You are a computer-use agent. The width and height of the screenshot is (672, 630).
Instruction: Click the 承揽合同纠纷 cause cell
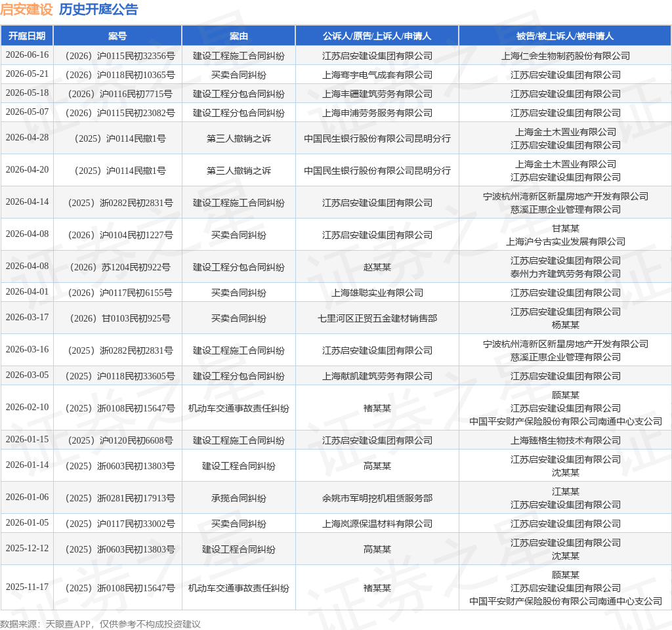click(x=239, y=499)
